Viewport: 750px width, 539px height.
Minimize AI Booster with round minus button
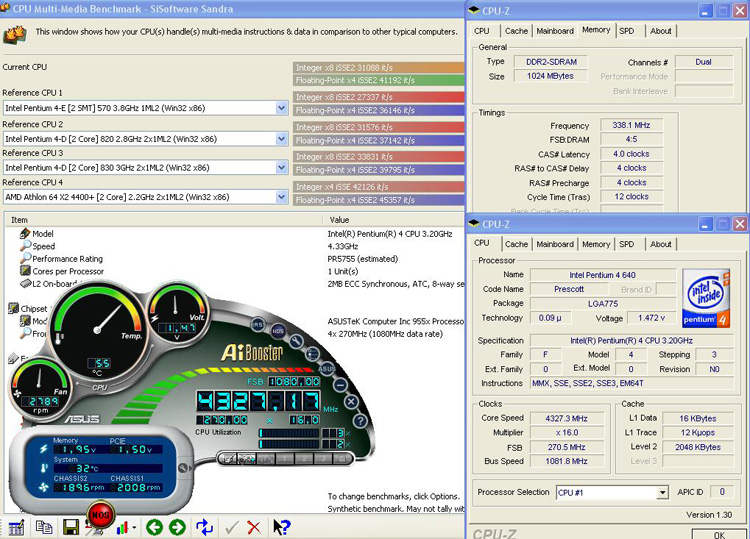coord(341,385)
